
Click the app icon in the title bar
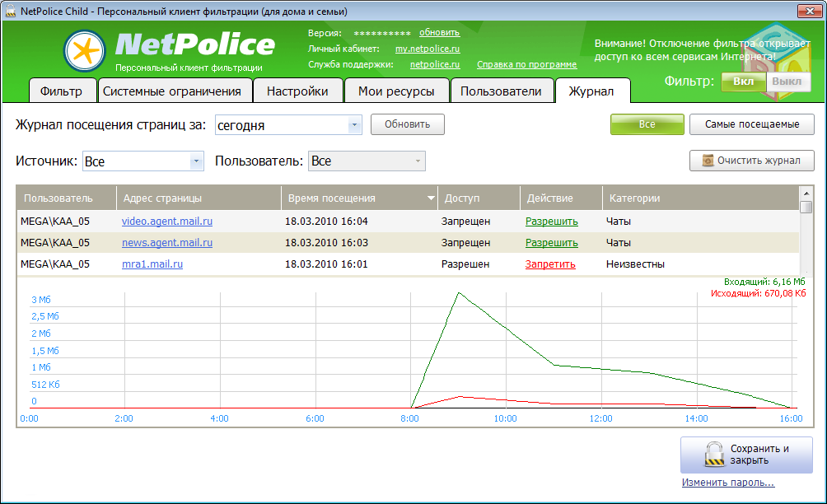coord(10,11)
